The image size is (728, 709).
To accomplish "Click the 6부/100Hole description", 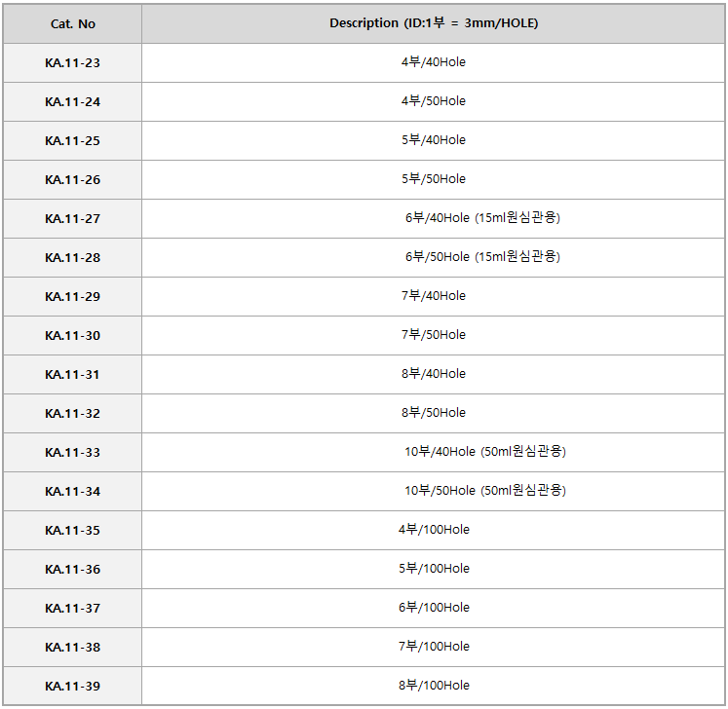I will (x=434, y=608).
